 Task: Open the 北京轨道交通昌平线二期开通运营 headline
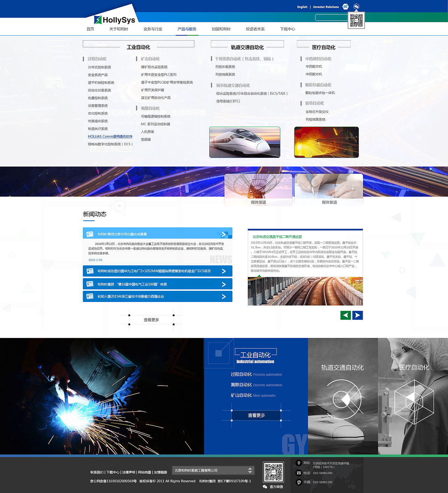(x=277, y=237)
